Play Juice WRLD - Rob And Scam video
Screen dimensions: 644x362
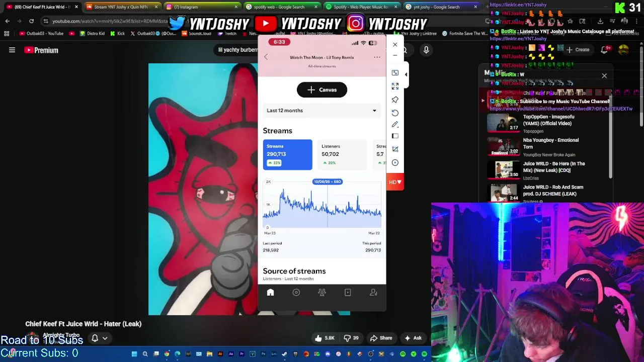(548, 194)
